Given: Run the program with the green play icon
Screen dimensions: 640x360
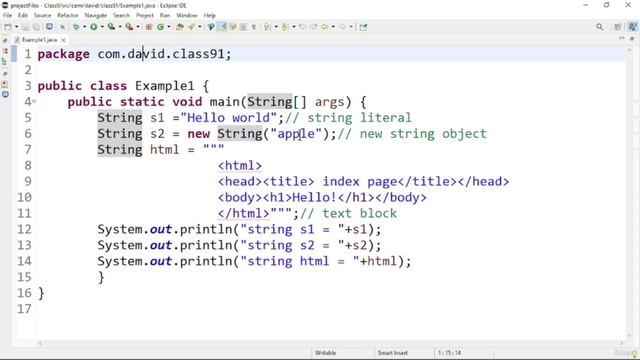Looking at the screenshot, I should [93, 27].
